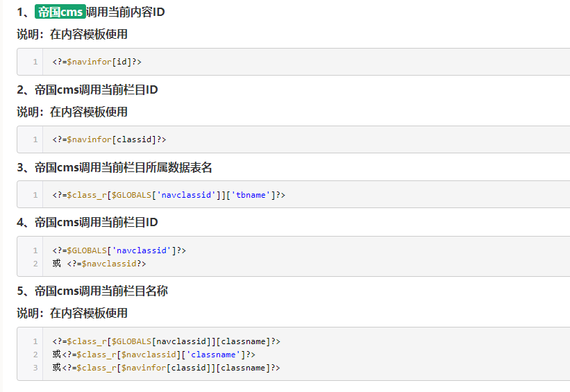Click heading 3 about 栏目所属数据表名

tap(115, 167)
